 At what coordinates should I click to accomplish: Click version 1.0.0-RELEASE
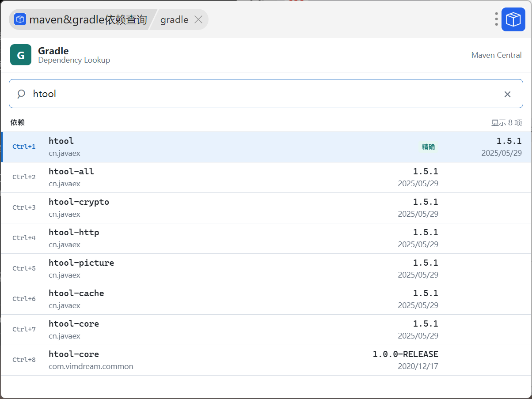405,354
